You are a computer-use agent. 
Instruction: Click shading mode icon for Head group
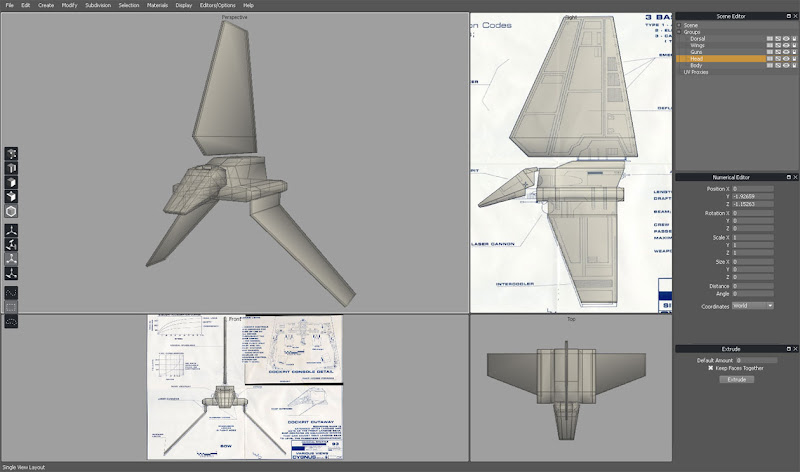[x=778, y=59]
